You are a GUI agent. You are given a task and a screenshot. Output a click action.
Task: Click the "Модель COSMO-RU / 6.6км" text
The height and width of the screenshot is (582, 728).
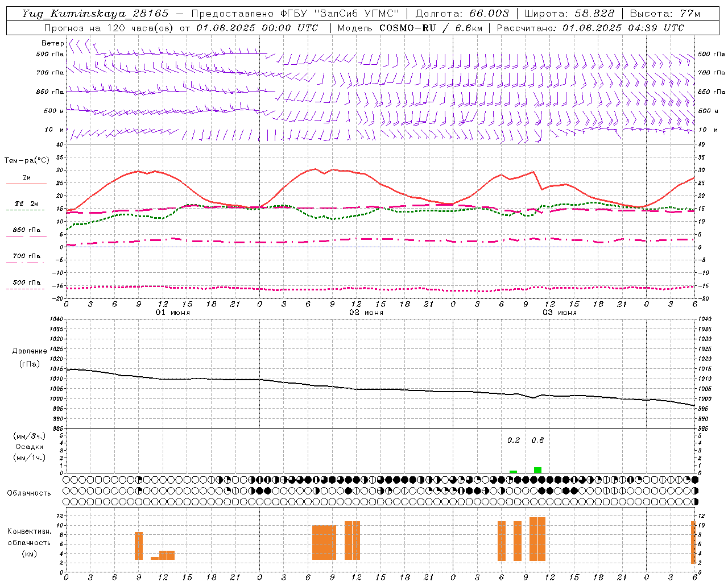tap(409, 28)
